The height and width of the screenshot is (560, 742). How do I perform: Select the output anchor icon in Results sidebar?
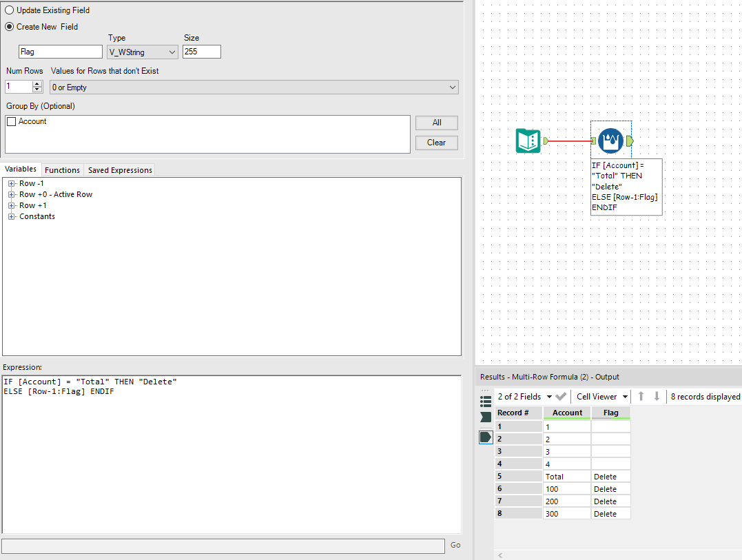(x=486, y=437)
